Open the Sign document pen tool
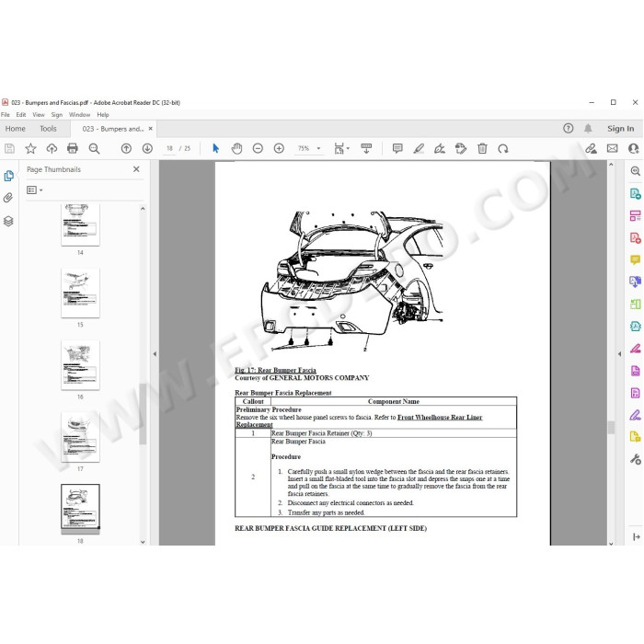This screenshot has width=644, height=644. pyautogui.click(x=440, y=149)
